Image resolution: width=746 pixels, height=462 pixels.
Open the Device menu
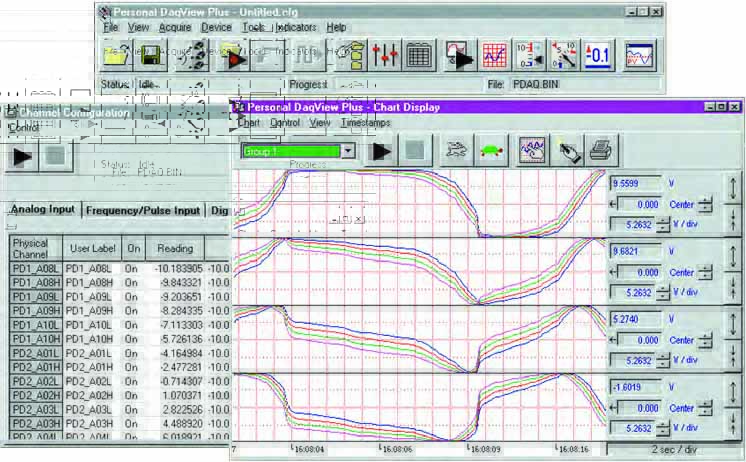pyautogui.click(x=216, y=28)
